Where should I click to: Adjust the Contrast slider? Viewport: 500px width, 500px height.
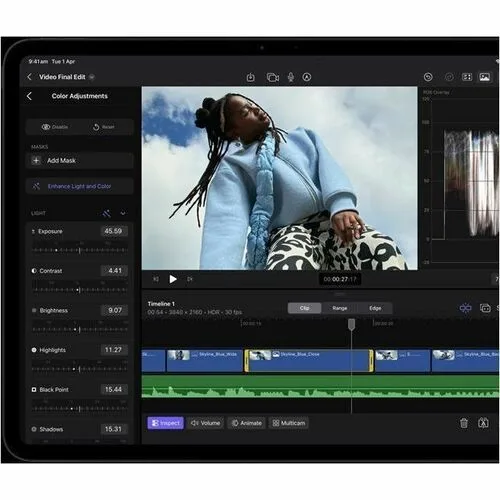80,290
